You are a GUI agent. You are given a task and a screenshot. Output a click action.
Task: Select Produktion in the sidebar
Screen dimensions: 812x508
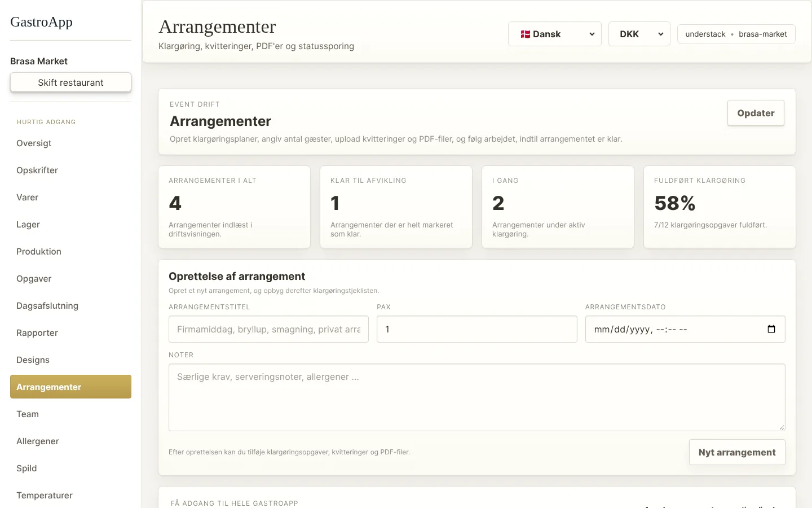point(70,252)
